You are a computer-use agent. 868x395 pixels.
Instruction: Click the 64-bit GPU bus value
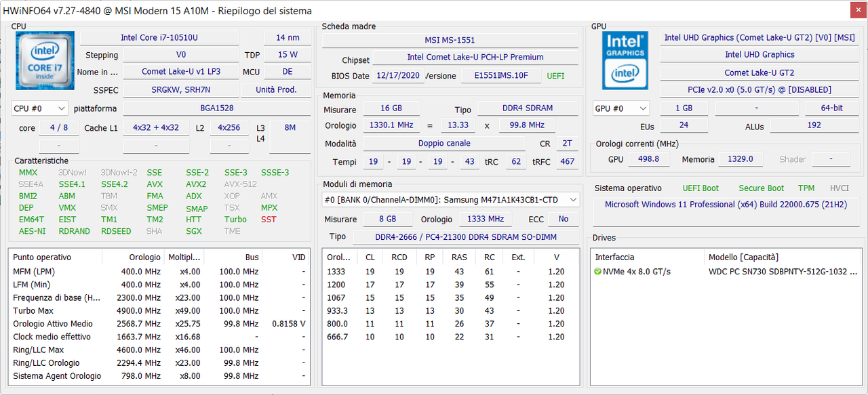tap(832, 108)
